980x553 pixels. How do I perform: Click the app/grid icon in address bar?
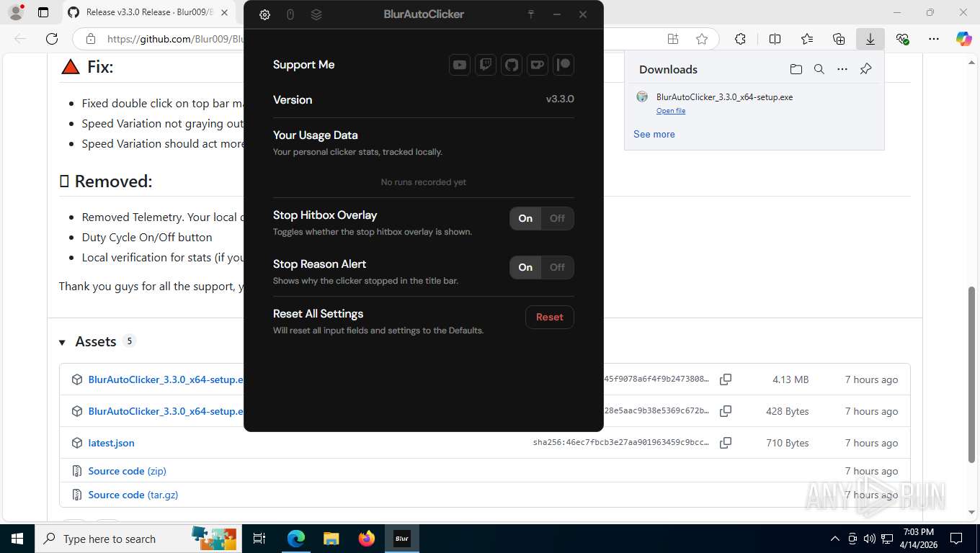tap(673, 39)
